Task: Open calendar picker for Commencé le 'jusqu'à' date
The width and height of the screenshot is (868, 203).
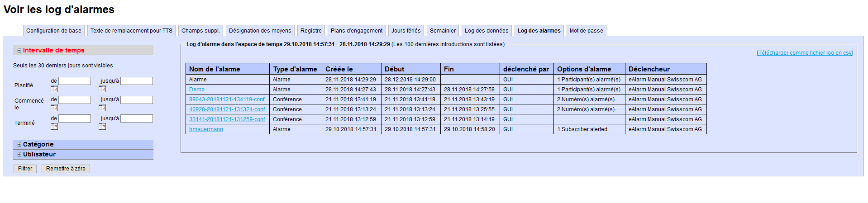Action: click(x=102, y=108)
